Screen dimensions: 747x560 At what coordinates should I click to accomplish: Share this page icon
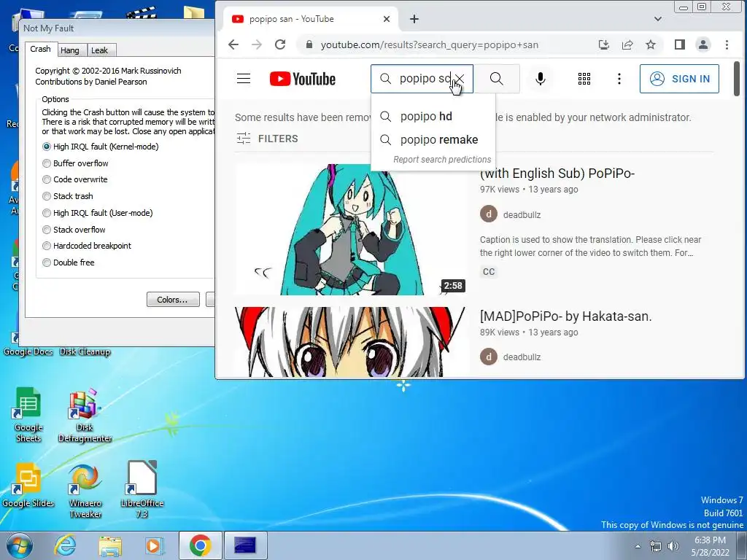coord(627,44)
